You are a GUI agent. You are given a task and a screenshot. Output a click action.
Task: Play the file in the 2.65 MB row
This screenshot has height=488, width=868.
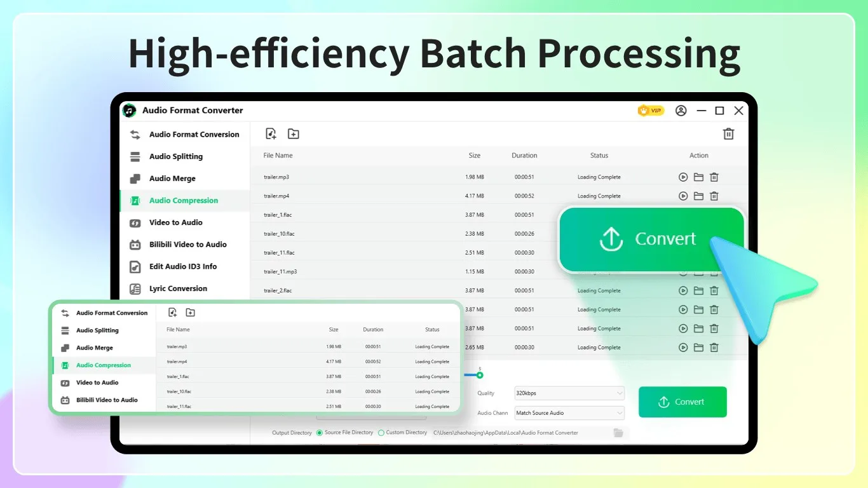(x=683, y=348)
